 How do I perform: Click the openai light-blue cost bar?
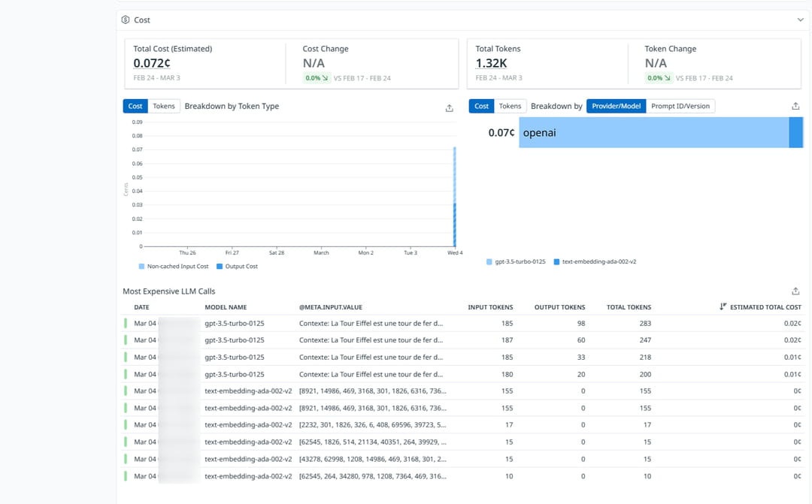click(653, 133)
